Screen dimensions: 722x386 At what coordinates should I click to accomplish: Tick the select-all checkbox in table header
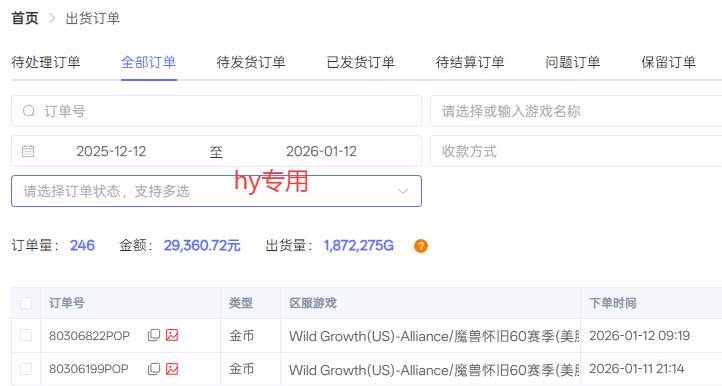click(x=26, y=303)
